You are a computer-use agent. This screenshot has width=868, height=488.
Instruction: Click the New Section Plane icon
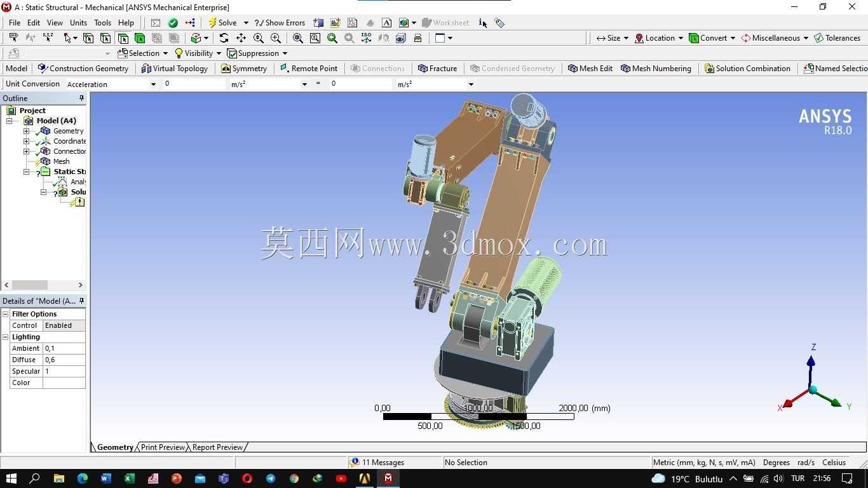pyautogui.click(x=318, y=23)
